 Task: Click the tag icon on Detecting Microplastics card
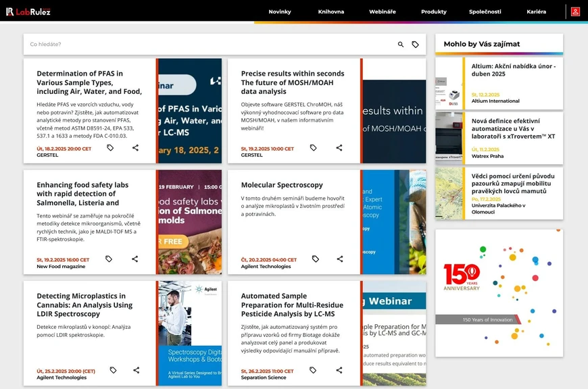coord(113,370)
